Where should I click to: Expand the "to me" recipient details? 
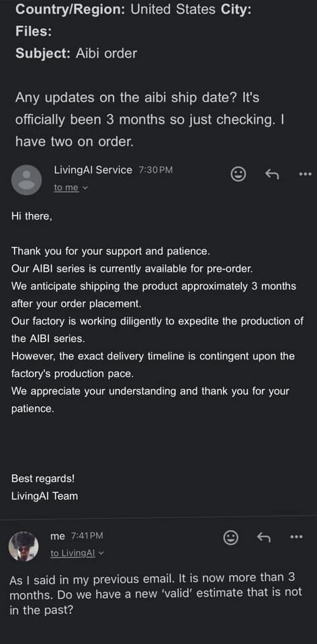click(x=71, y=187)
